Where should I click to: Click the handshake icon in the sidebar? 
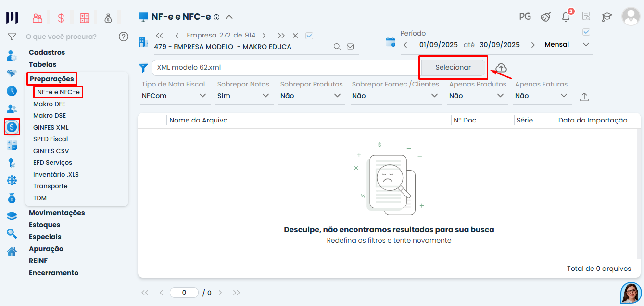click(x=12, y=73)
